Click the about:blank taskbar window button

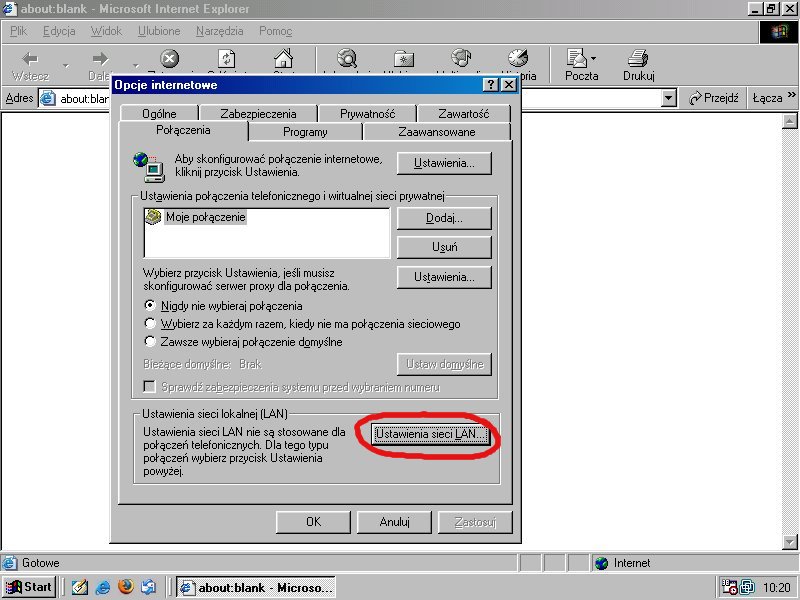pyautogui.click(x=257, y=587)
